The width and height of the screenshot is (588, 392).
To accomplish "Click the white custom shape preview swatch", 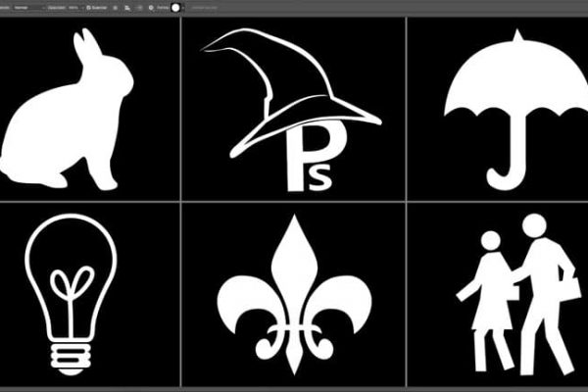I will [175, 8].
